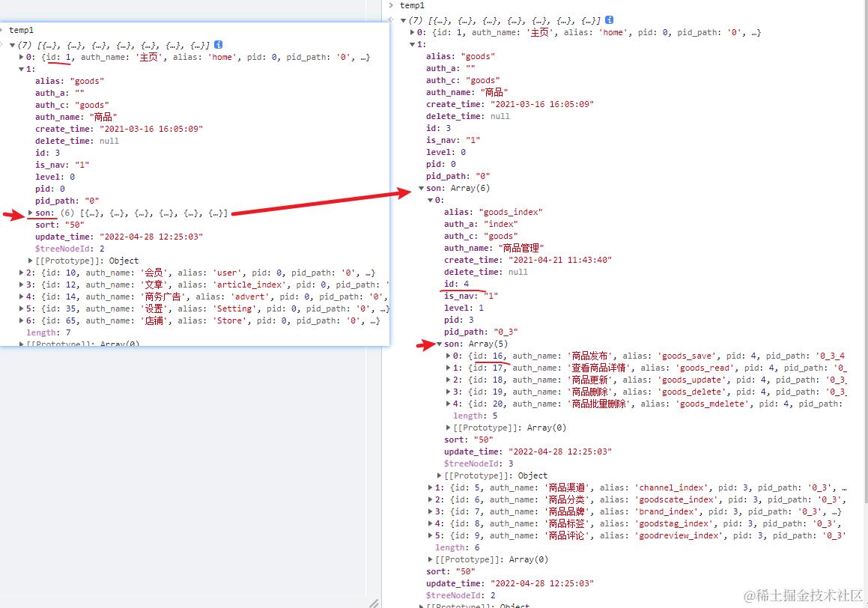Expand right panel item 0 主页 row
The image size is (868, 608).
tap(413, 33)
